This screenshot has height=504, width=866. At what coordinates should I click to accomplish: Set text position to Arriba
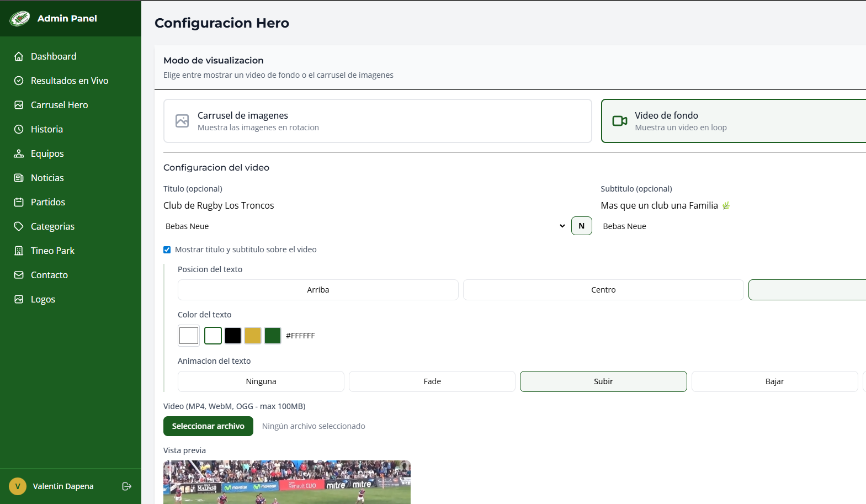pos(318,290)
